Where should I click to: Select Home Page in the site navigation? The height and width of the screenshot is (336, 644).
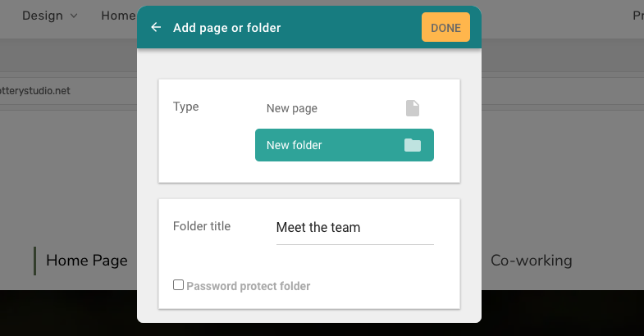(87, 261)
